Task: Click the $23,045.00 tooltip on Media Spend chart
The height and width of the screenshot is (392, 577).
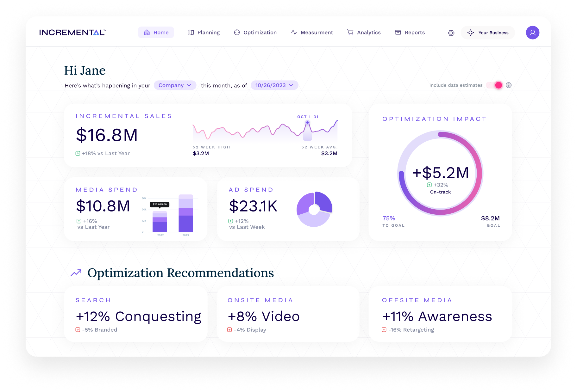Action: (x=160, y=204)
